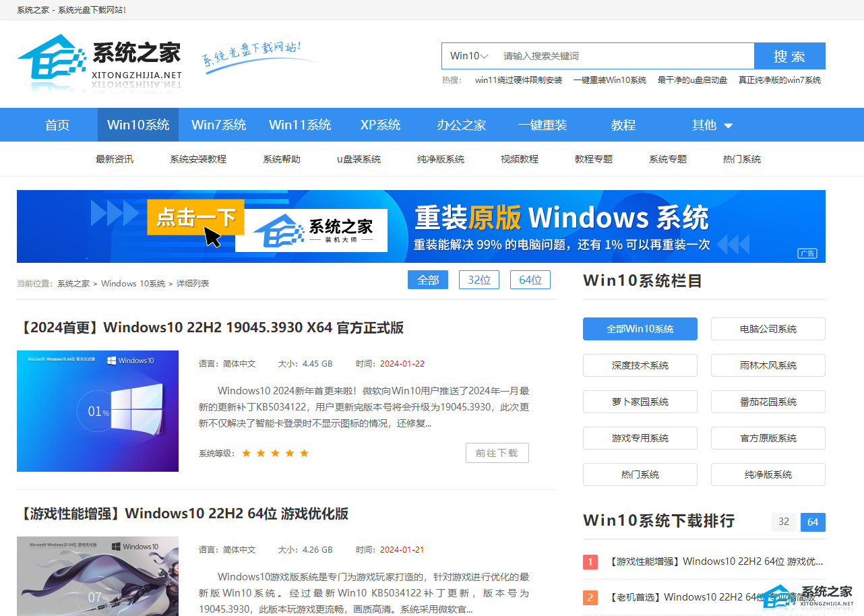Open the 【2024首更】Windows10 22H2 19045.3930 article title

pyautogui.click(x=210, y=328)
